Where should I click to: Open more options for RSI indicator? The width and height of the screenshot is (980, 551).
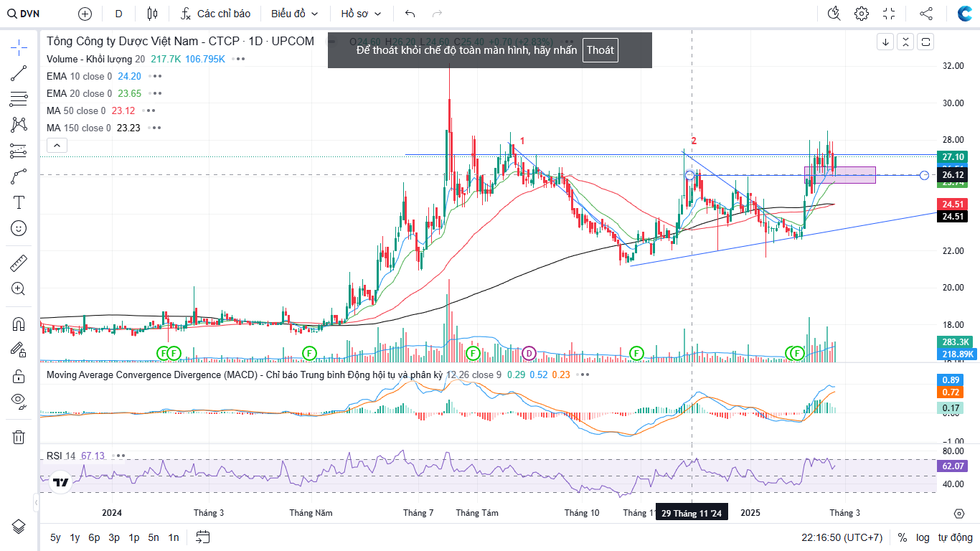click(x=119, y=456)
